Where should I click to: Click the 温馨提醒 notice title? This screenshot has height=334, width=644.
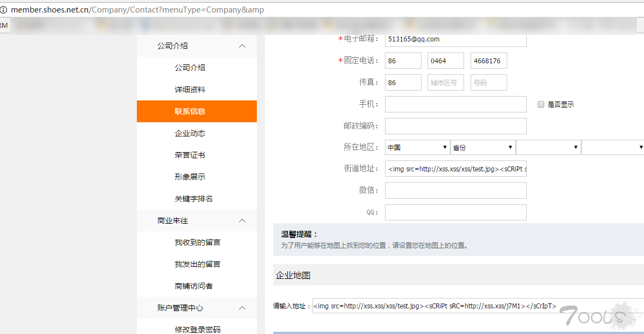299,234
